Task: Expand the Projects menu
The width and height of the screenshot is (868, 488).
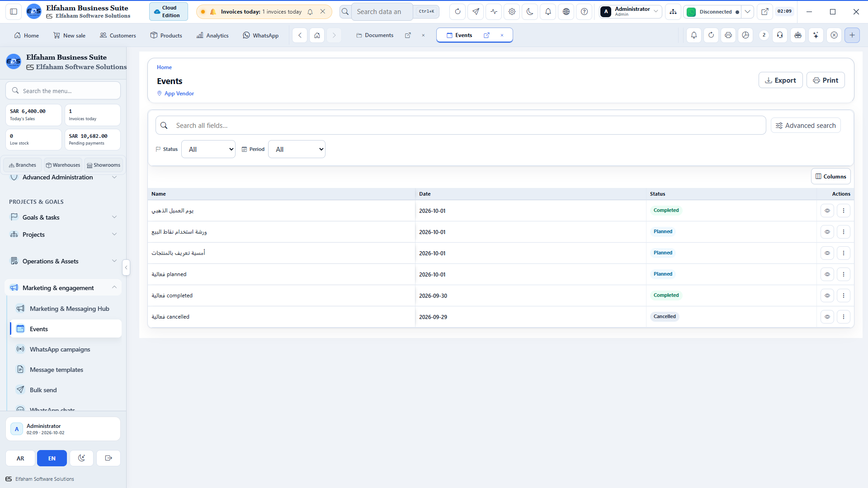Action: click(63, 235)
